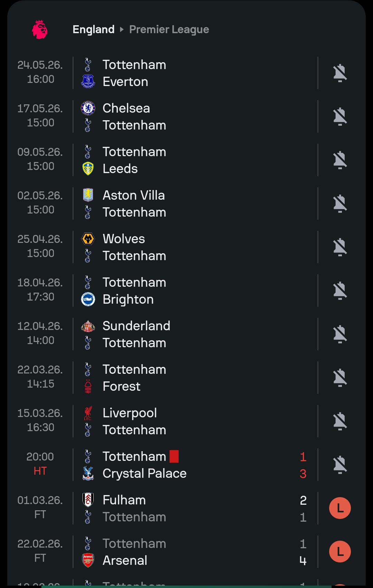This screenshot has width=373, height=588.
Task: Open the Premier League breadcrumb link
Action: (169, 29)
